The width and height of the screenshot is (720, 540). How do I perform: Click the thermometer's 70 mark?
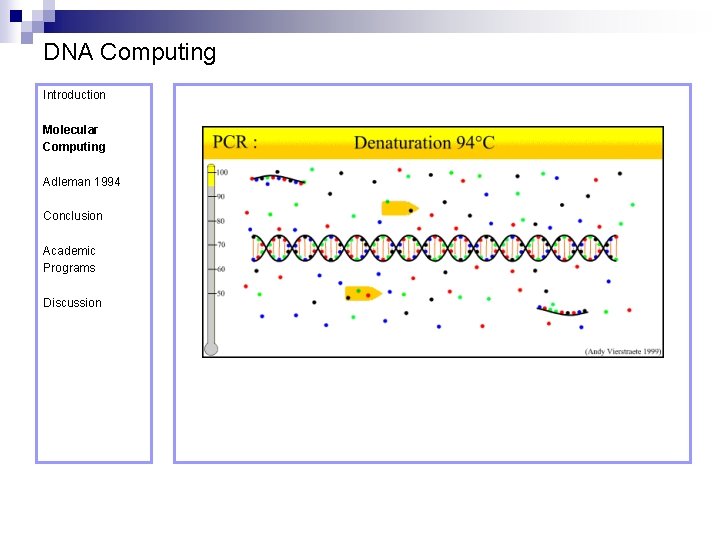pos(221,245)
